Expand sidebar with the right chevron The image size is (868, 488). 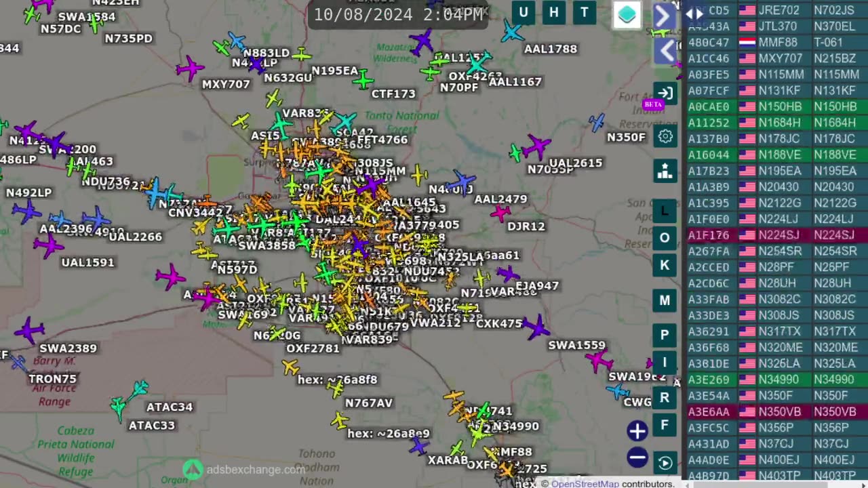coord(664,16)
